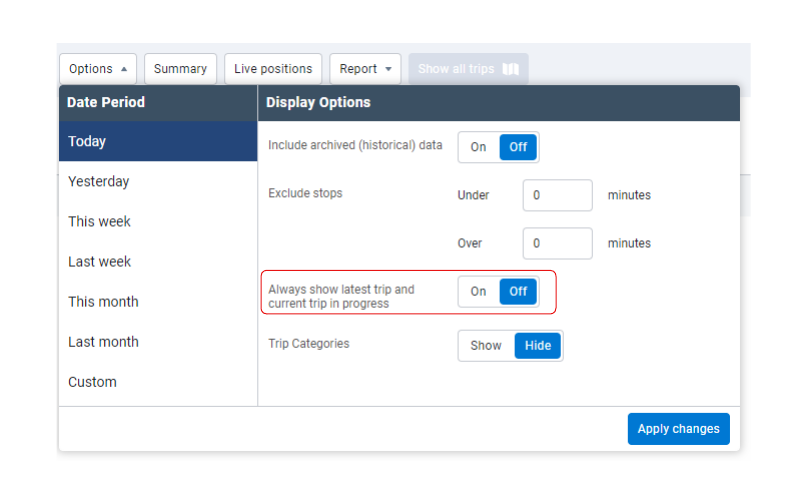The height and width of the screenshot is (503, 807).
Task: Click the map icon on Show all trips
Action: point(511,69)
